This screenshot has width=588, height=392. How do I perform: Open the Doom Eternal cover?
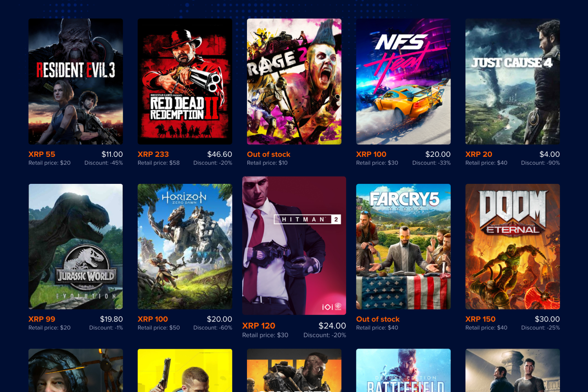(x=512, y=247)
